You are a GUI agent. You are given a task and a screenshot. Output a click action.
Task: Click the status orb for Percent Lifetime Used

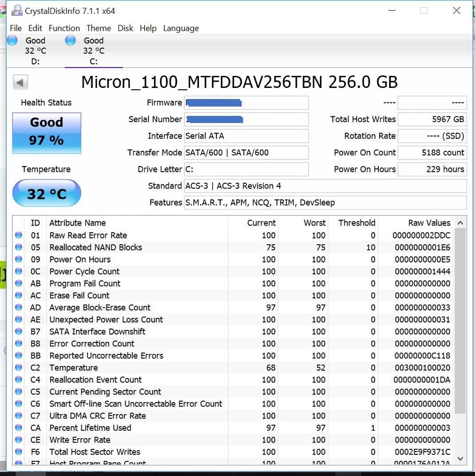pos(19,428)
